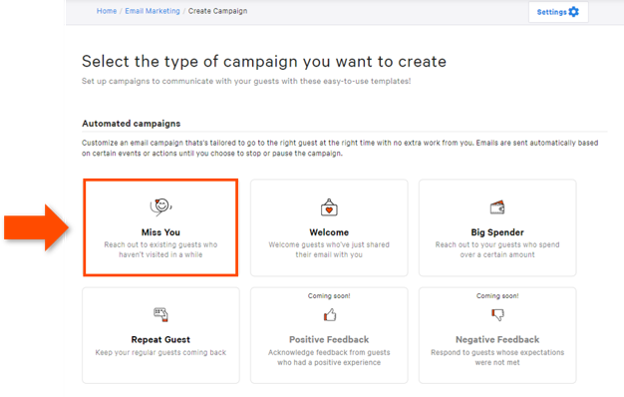Click Coming soon label above Negative Feedback
Viewport: 624px width, 397px height.
coord(497,296)
